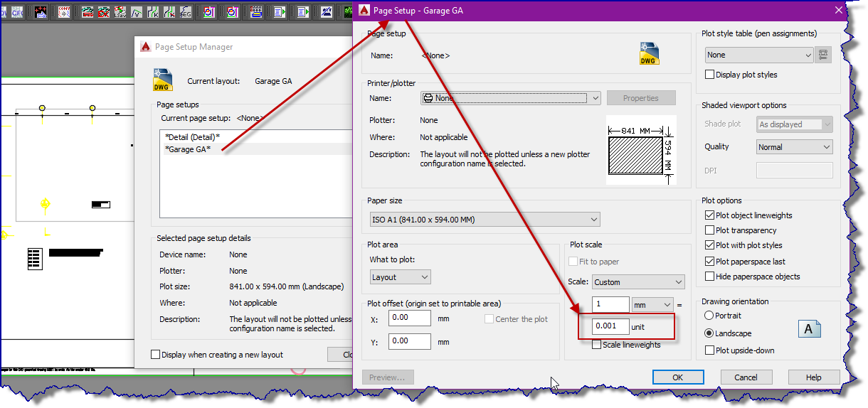This screenshot has height=408, width=868.
Task: Click the LSav toolbar icon
Action: (120, 12)
